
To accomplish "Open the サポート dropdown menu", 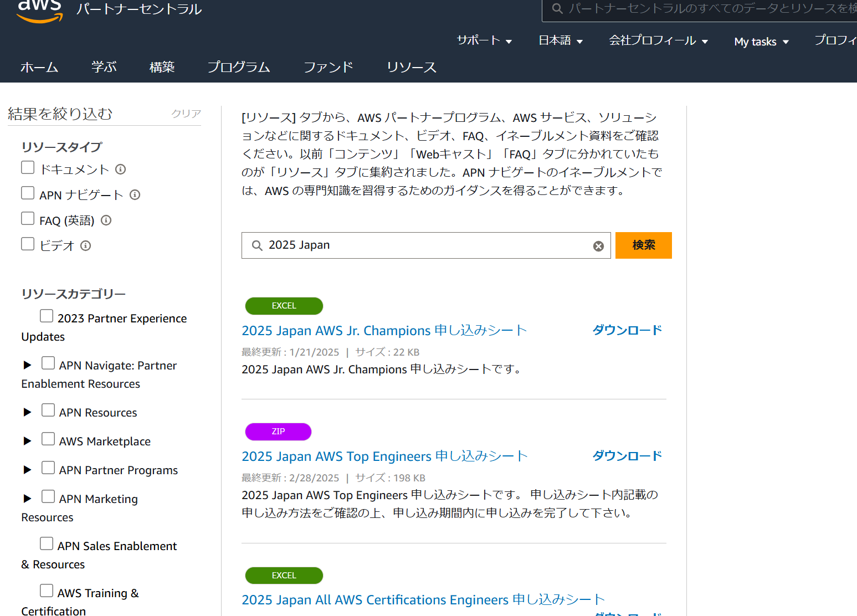I will (484, 40).
